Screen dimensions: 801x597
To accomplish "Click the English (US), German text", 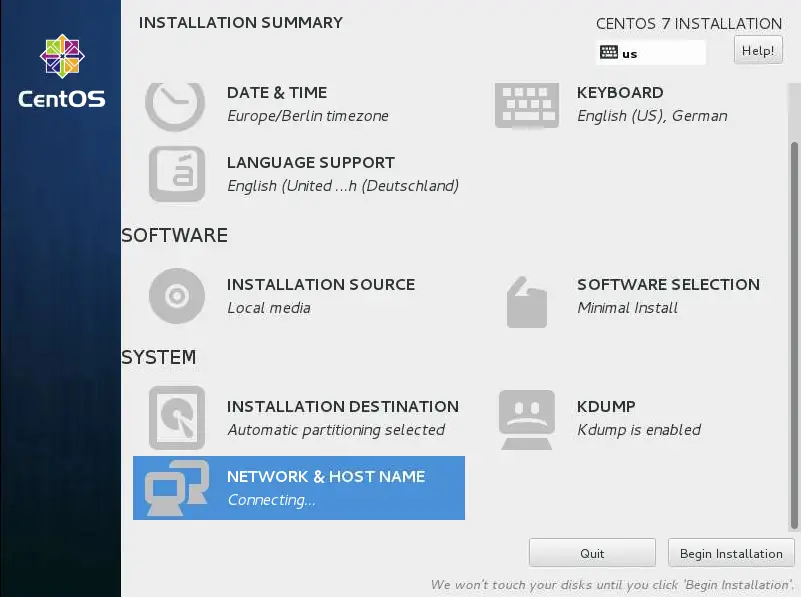I will (x=652, y=116).
